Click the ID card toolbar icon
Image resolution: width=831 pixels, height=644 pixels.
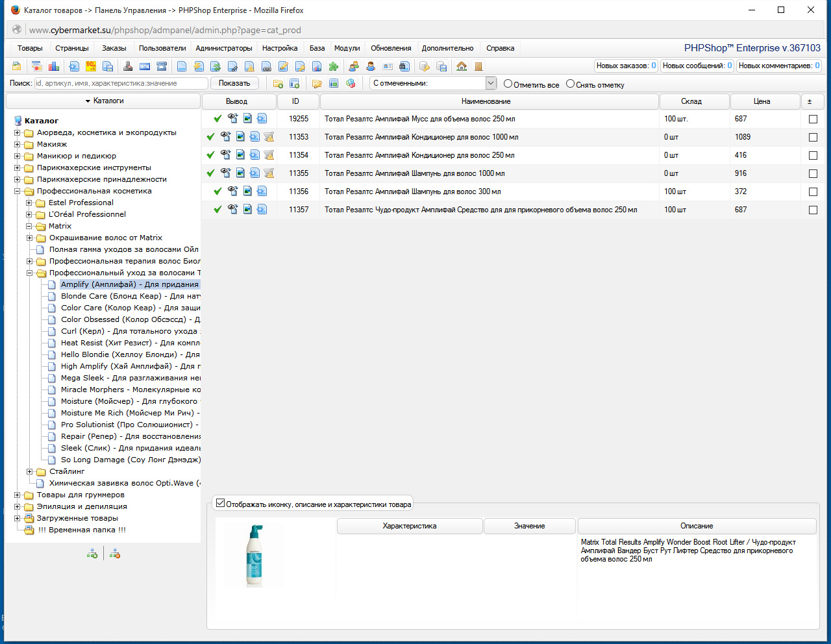[388, 66]
